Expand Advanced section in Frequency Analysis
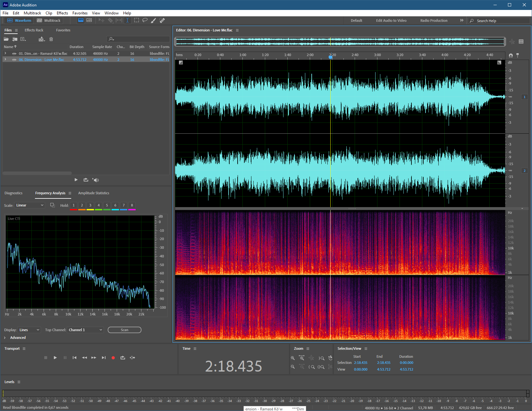 click(5, 338)
